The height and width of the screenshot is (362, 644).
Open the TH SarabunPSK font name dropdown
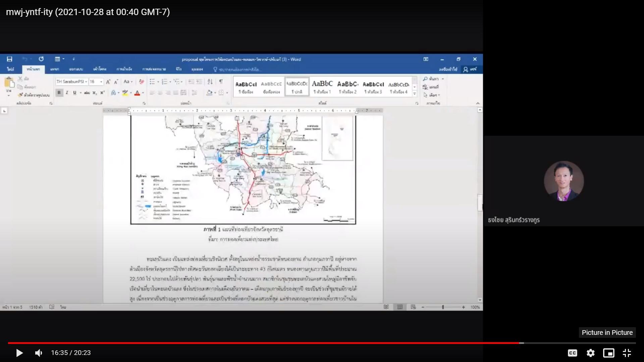[x=86, y=82]
